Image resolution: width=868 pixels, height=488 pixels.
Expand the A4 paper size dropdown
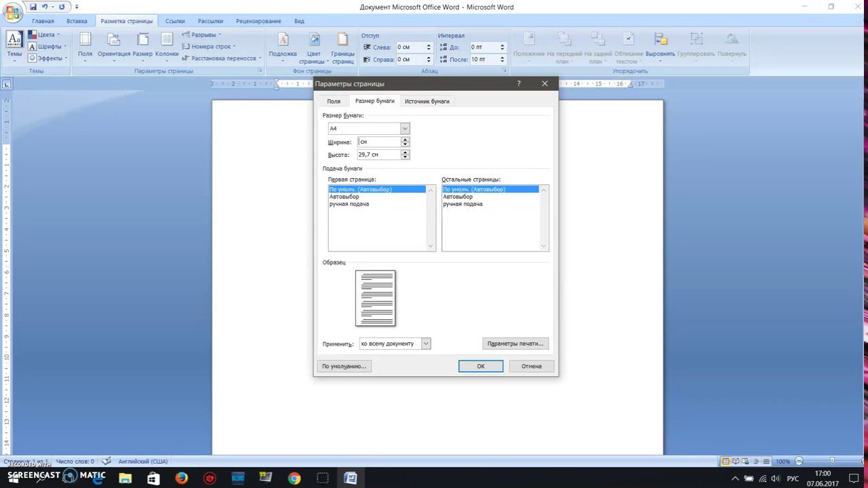pos(405,129)
